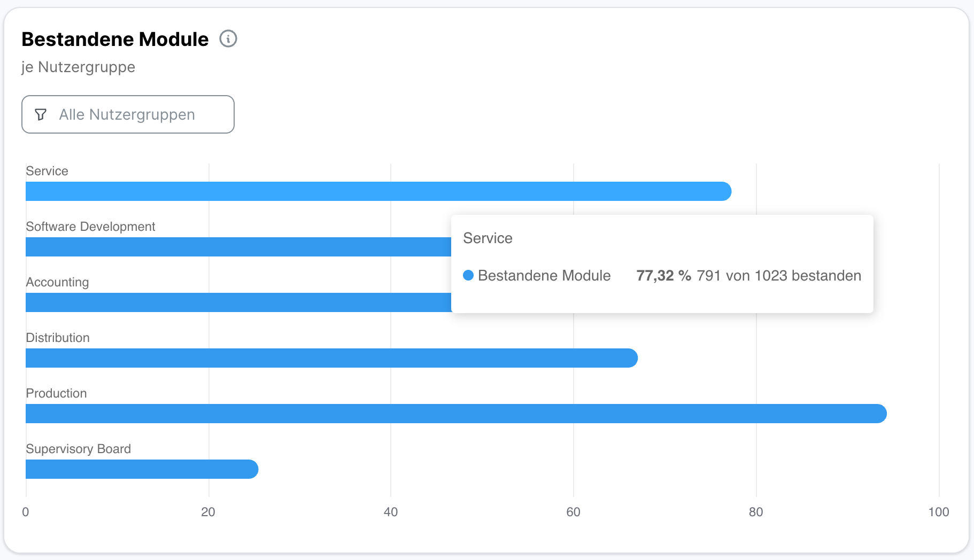
Task: Click the Accounting category label
Action: click(57, 282)
